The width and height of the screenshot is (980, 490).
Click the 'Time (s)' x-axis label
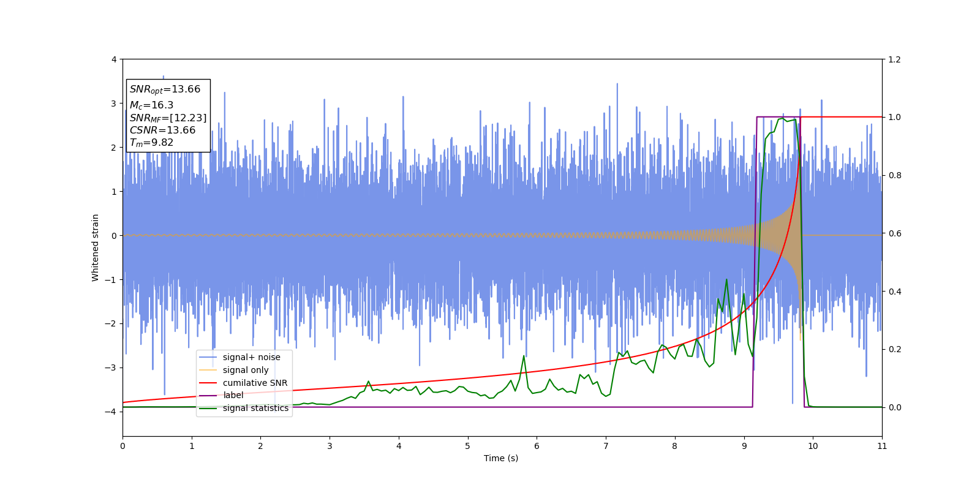point(501,458)
